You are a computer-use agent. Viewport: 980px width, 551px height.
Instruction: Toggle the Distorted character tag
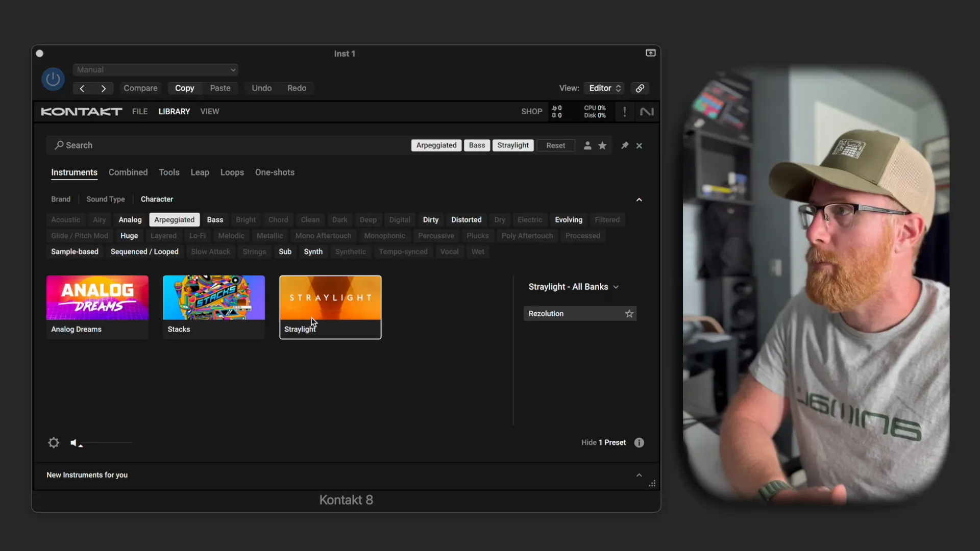(x=467, y=220)
